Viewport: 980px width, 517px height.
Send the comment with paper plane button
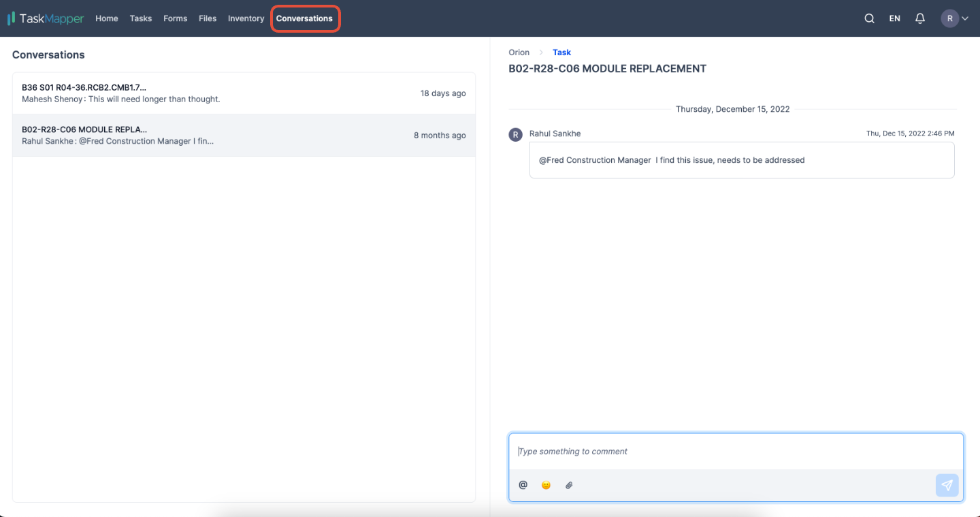click(x=947, y=485)
